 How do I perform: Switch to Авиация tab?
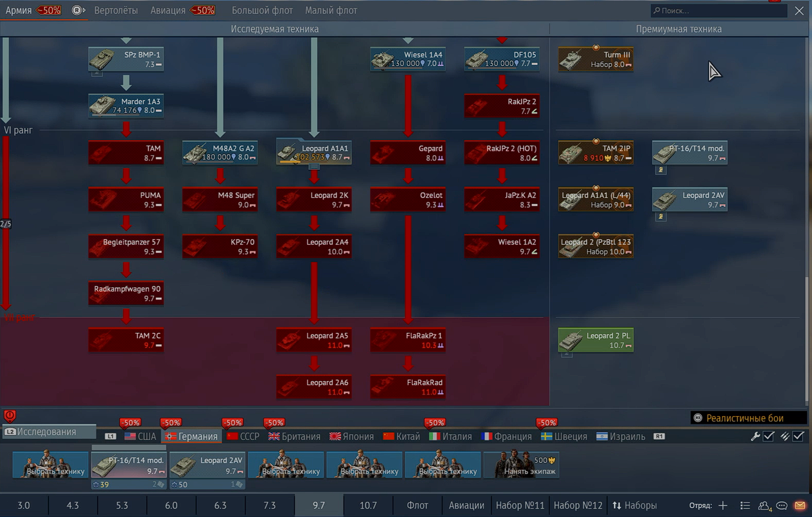point(168,10)
